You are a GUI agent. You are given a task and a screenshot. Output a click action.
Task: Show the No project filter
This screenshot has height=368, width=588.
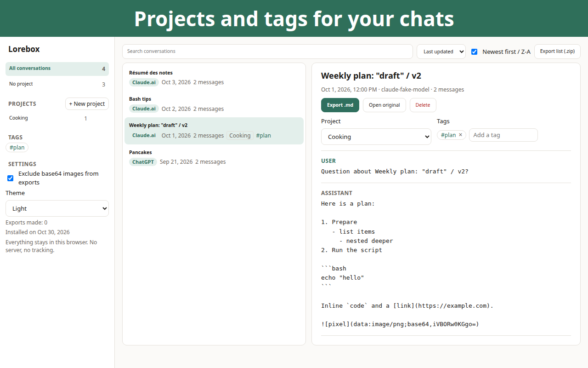click(57, 84)
